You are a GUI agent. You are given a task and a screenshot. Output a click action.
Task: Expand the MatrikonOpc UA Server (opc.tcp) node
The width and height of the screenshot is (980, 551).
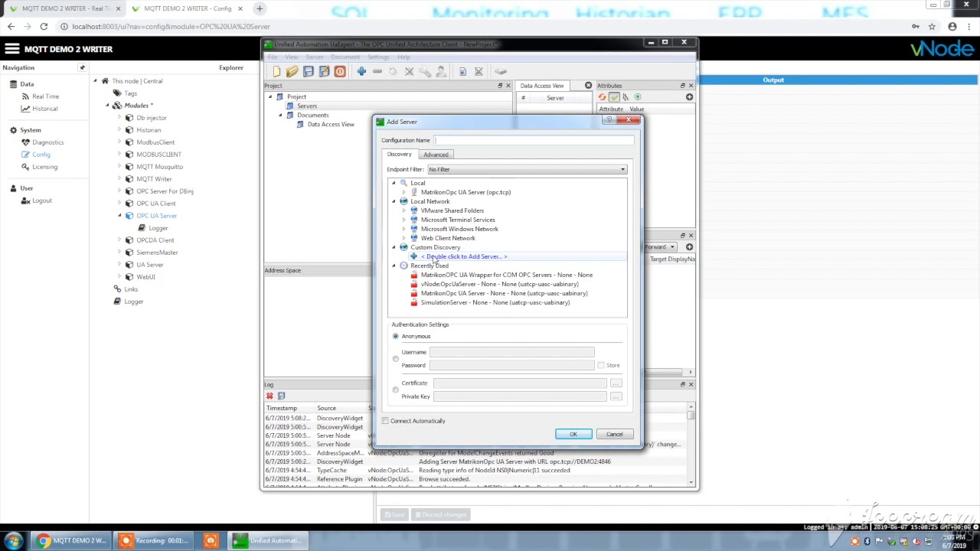pos(404,192)
